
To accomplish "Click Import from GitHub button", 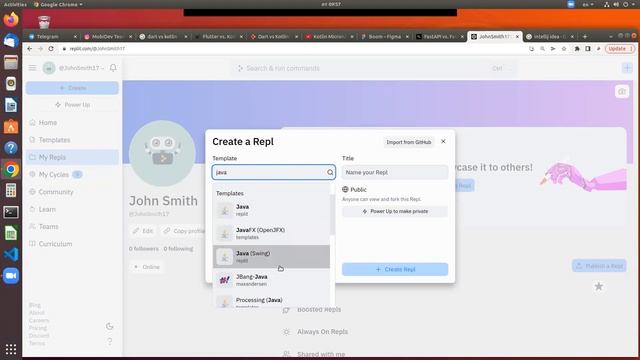I will [x=409, y=142].
